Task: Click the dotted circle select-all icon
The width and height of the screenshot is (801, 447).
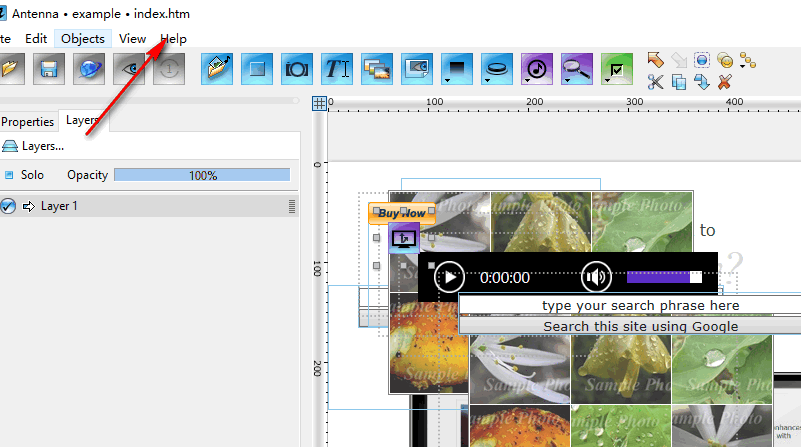Action: (702, 60)
